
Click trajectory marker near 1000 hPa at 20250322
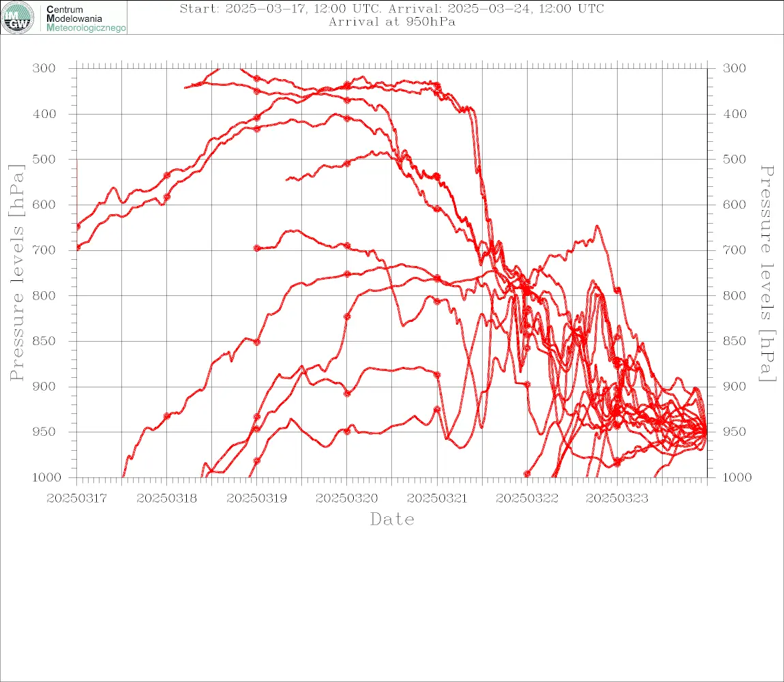[x=527, y=474]
